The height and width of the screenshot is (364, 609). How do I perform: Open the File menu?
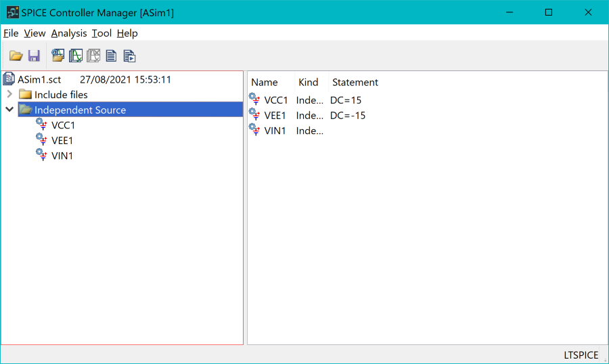(x=11, y=33)
